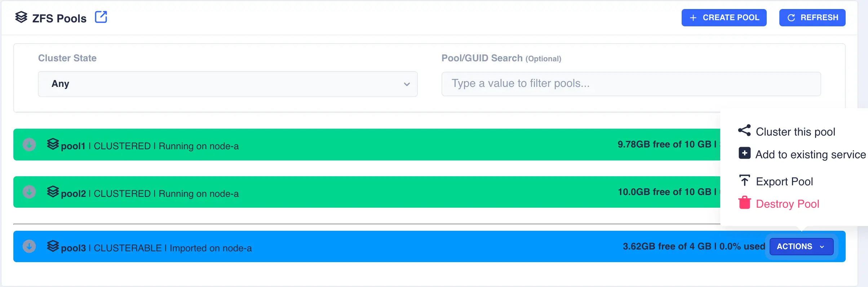Screen dimensions: 868x287
Task: Click the pool2 stack icon
Action: (53, 192)
